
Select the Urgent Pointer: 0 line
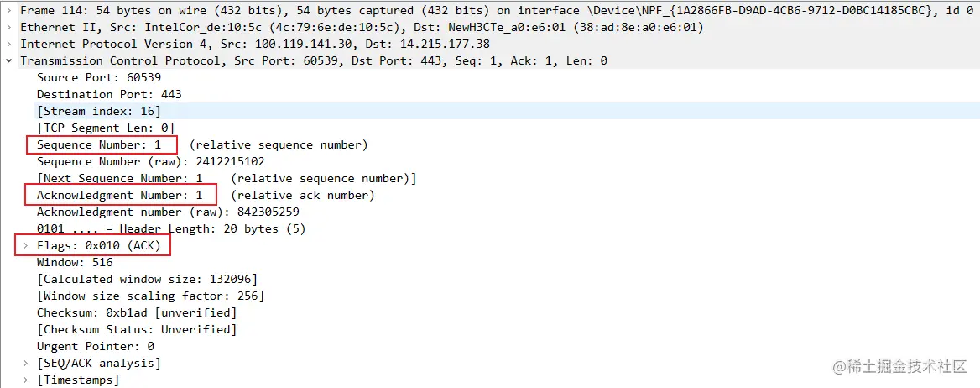pos(95,346)
